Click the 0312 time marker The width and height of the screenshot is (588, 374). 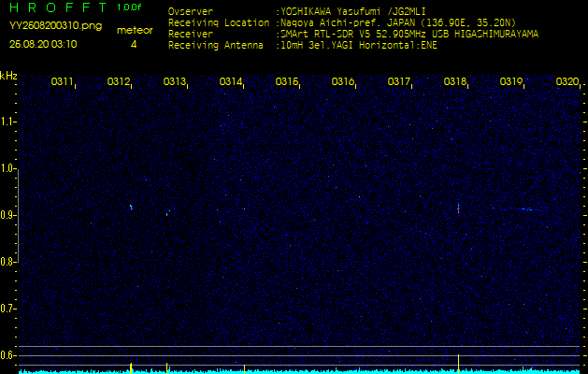pos(118,81)
